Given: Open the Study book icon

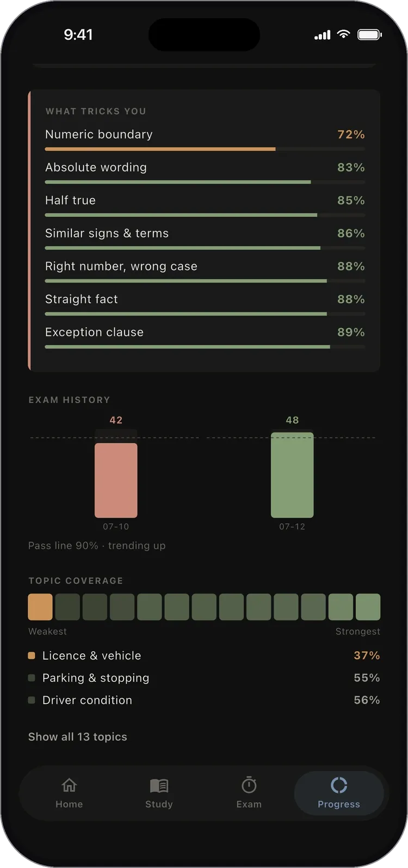Looking at the screenshot, I should 159,785.
